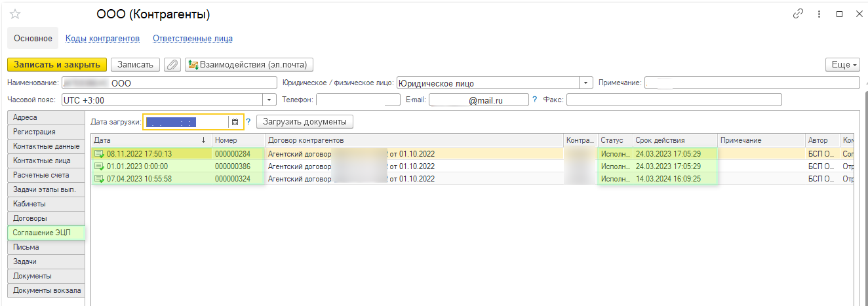
Task: Switch to Коды контрагентов tab
Action: click(x=102, y=39)
